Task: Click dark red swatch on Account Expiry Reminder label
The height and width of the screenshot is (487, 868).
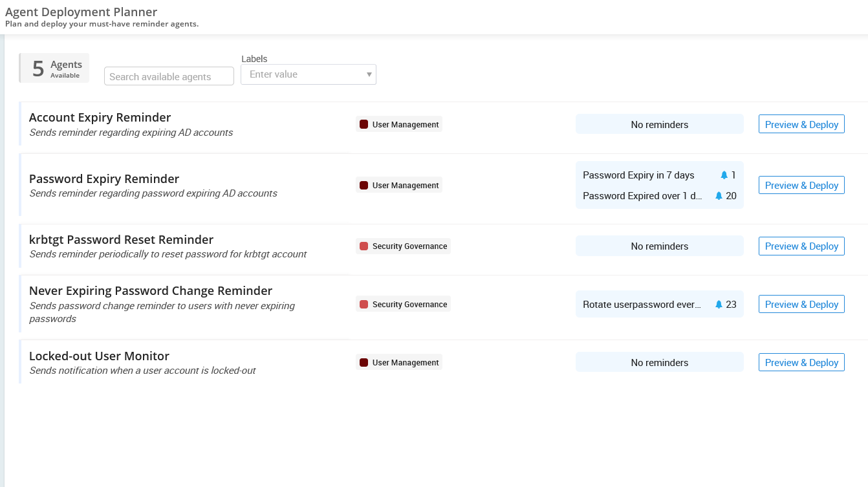Action: coord(363,125)
